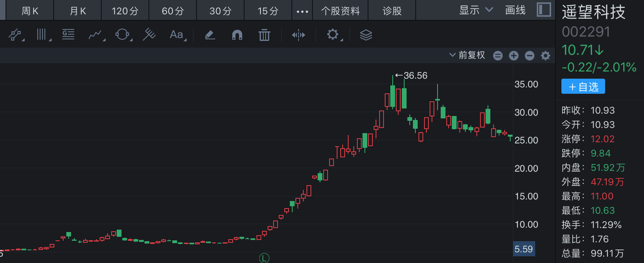Viewport: 644px width, 263px height.
Task: Toggle the magnet snap mode
Action: 237,35
